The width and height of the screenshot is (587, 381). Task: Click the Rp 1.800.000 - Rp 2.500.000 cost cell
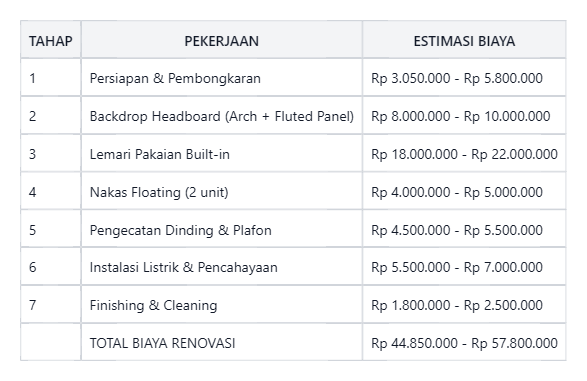coord(464,305)
